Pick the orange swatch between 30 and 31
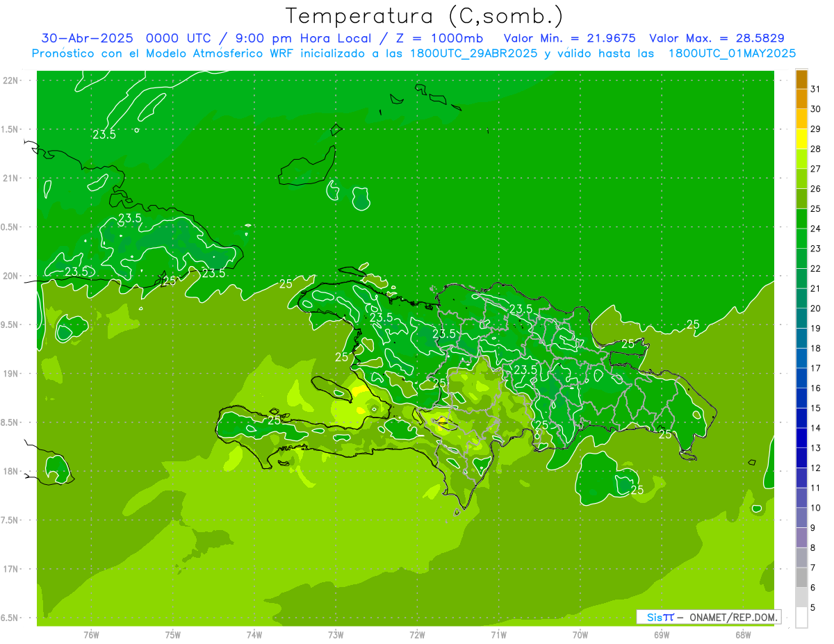The width and height of the screenshot is (834, 644). (801, 99)
